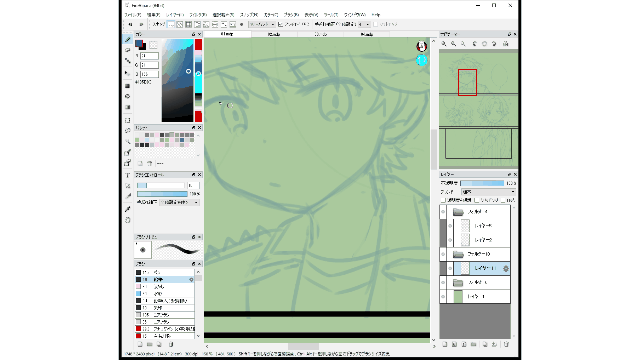The image size is (640, 360).
Task: Toggle visibility of bottom green layer
Action: click(x=443, y=296)
